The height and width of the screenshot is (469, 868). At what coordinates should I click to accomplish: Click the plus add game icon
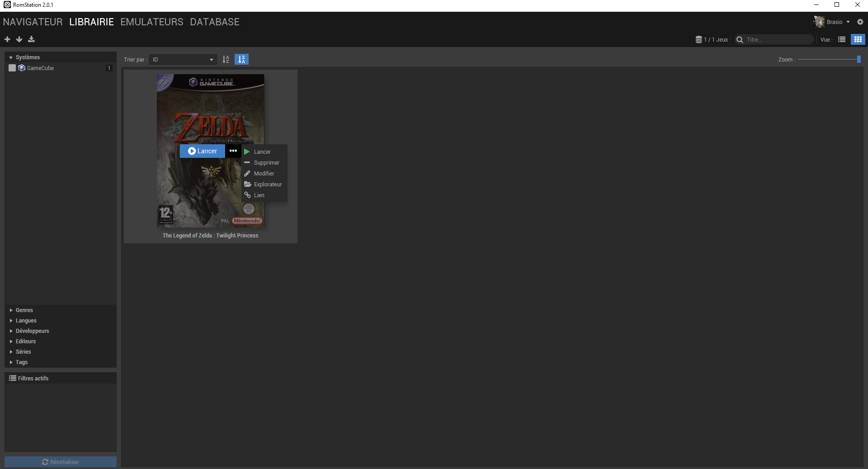(x=7, y=39)
